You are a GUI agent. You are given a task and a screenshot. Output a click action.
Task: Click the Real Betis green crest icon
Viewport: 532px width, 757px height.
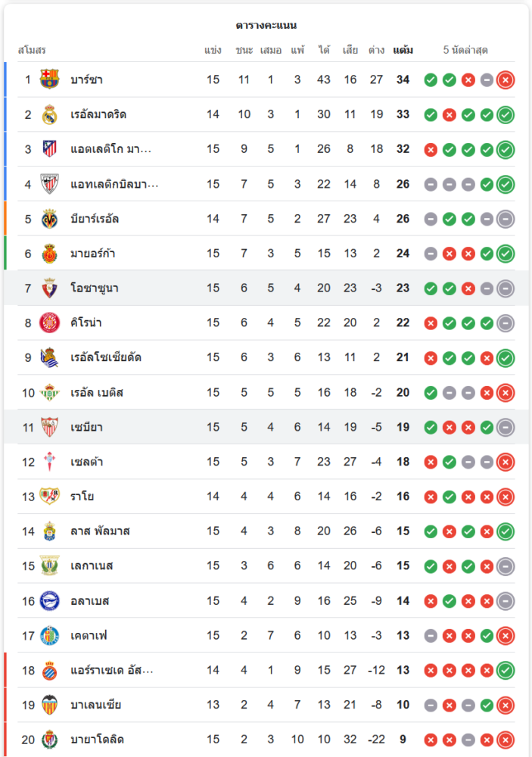tap(50, 392)
